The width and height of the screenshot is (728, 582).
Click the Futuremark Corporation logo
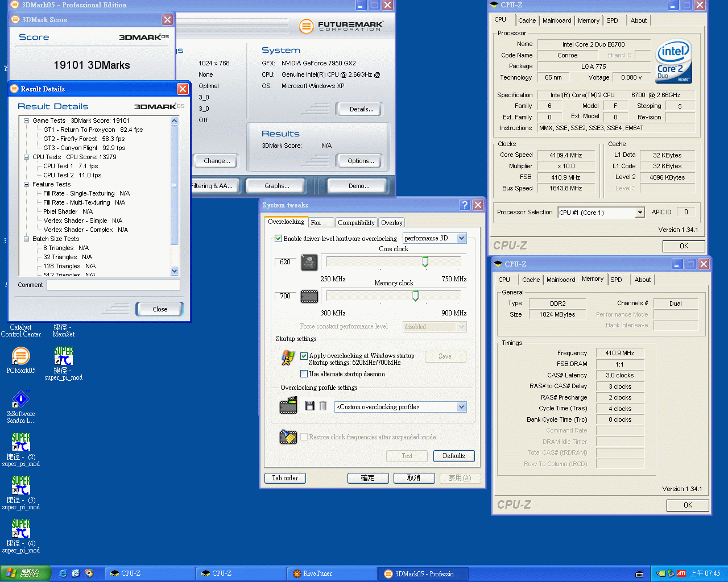pos(341,26)
